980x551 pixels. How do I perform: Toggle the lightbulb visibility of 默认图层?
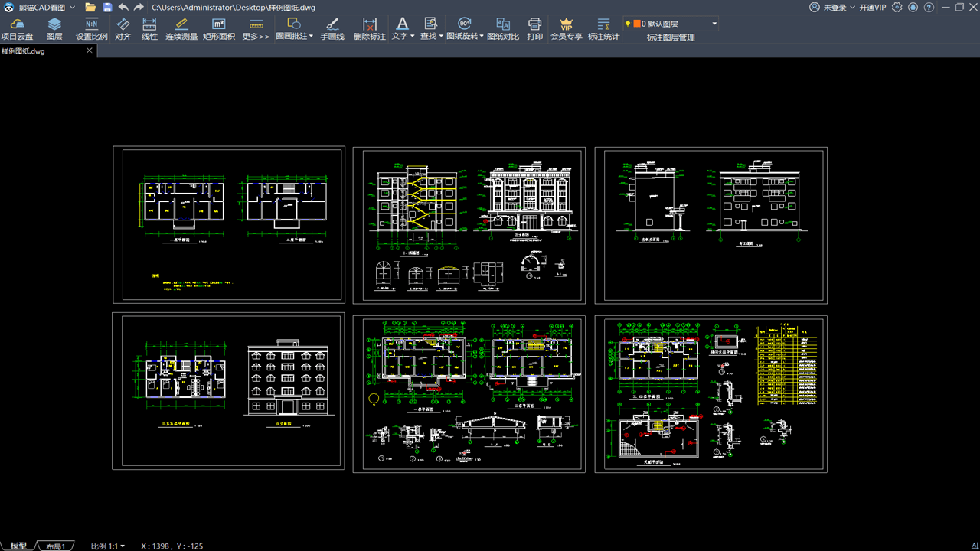pos(628,24)
